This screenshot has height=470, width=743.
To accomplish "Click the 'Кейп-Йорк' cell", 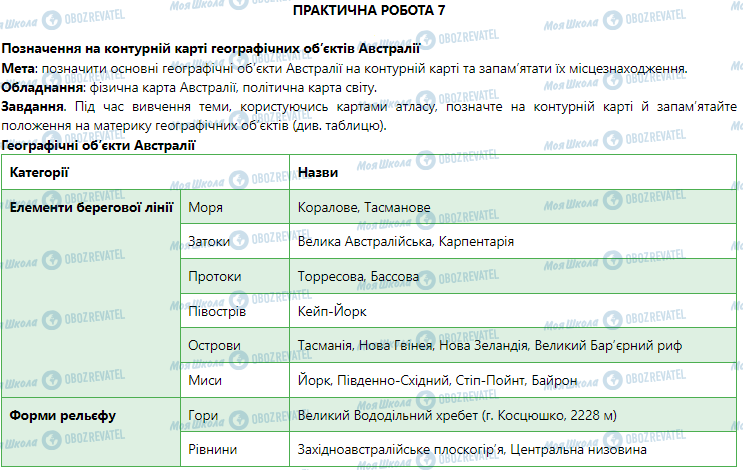I will pos(333,311).
